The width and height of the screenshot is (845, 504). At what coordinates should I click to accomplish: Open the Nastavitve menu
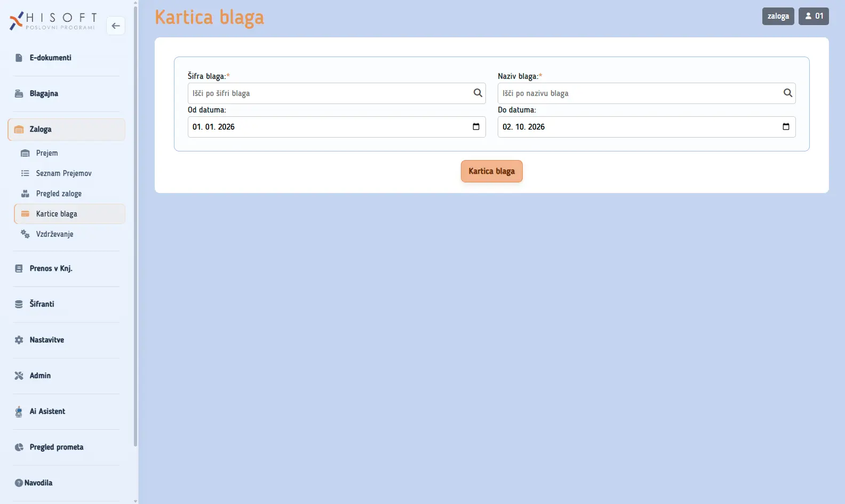67,340
